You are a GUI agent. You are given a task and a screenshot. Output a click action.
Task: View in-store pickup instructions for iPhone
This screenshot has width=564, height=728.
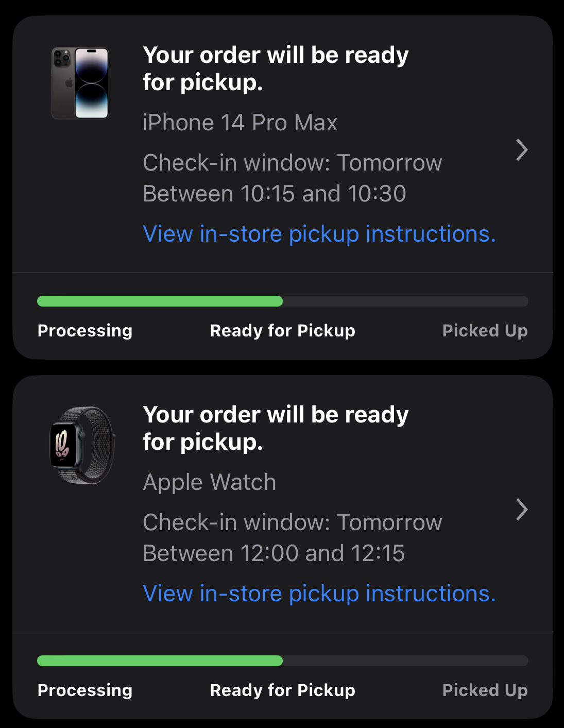(x=319, y=234)
